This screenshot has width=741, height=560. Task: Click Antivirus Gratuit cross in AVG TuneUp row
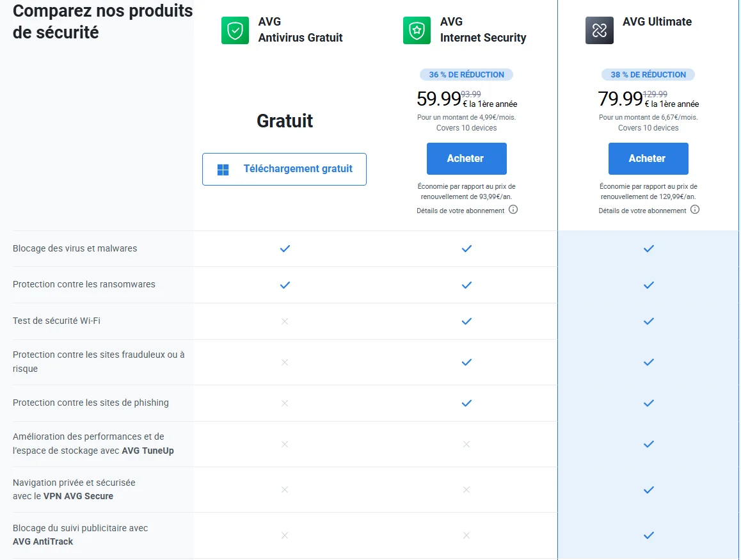click(x=285, y=444)
